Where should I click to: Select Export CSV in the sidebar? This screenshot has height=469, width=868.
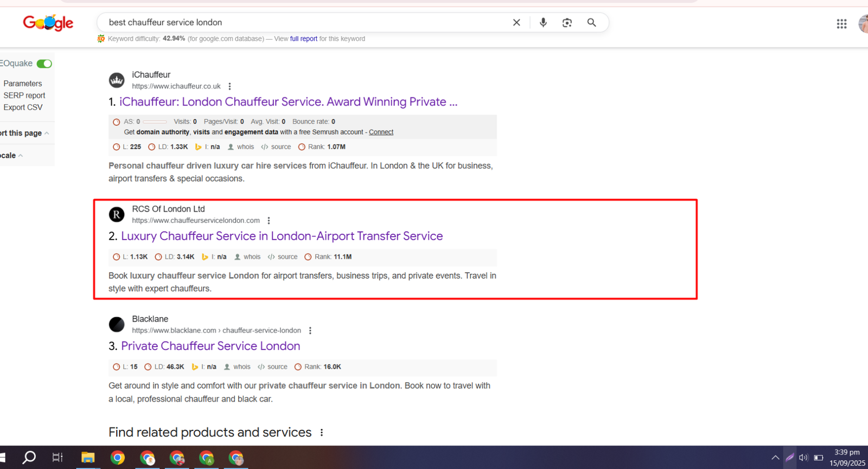23,107
